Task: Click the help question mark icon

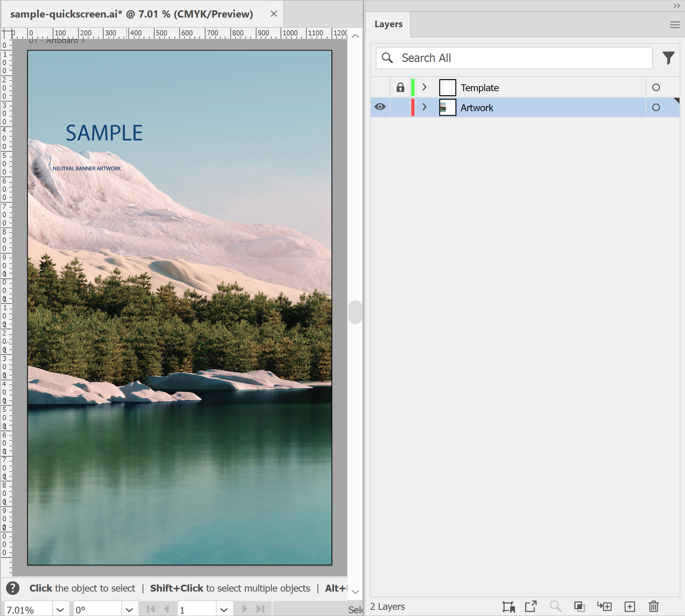Action: [13, 588]
